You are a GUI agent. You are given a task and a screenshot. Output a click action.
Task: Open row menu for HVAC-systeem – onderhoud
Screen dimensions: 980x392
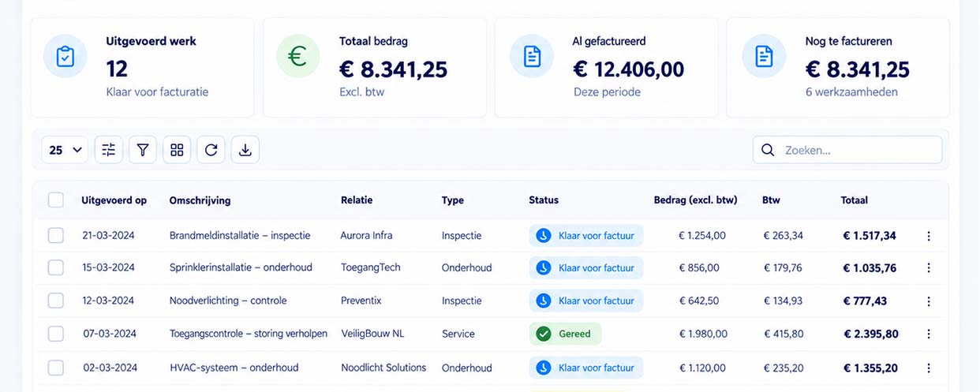[x=929, y=368]
